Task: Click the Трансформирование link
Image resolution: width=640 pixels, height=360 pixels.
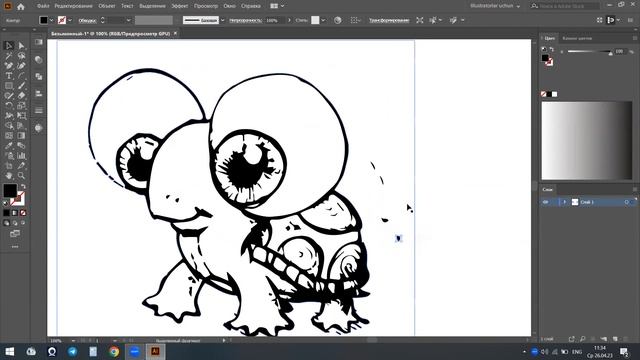Action: tap(389, 20)
